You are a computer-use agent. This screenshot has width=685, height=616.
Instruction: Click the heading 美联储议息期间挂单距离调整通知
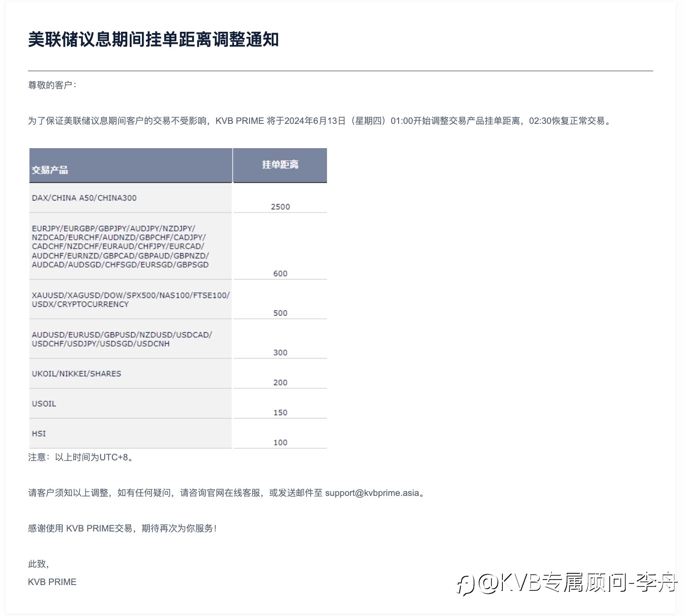[x=153, y=40]
